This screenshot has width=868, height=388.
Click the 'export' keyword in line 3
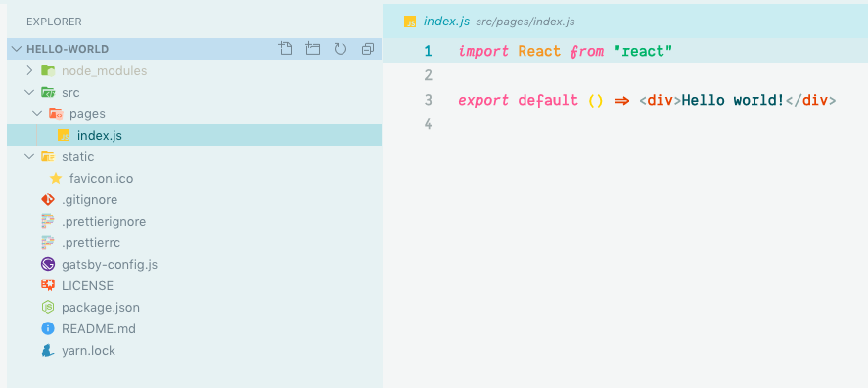(x=483, y=101)
